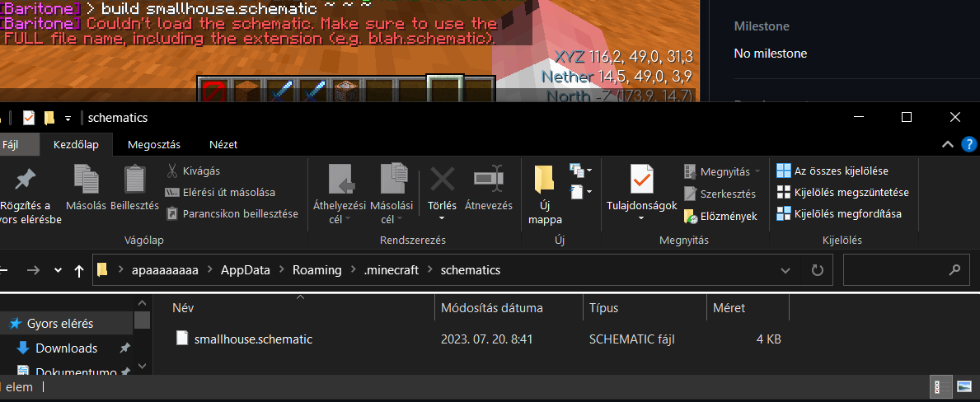Click the Átnevezés (Rename) icon

pyautogui.click(x=488, y=179)
